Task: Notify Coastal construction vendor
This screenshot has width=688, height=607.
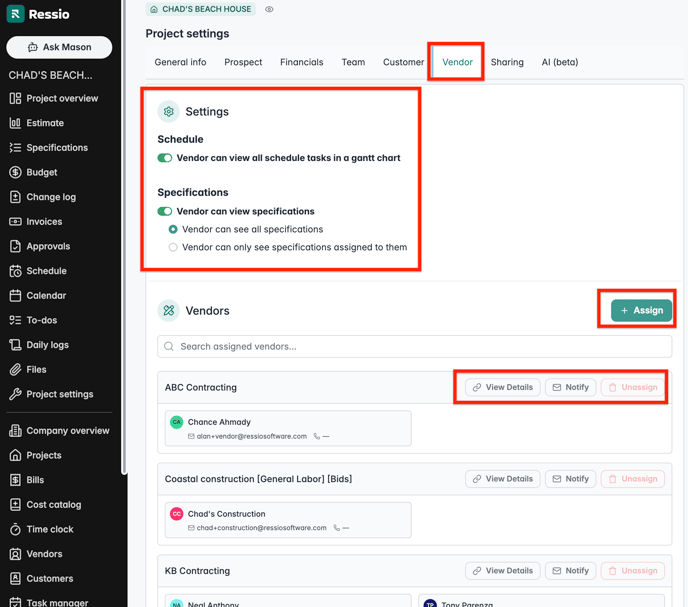Action: pyautogui.click(x=570, y=479)
